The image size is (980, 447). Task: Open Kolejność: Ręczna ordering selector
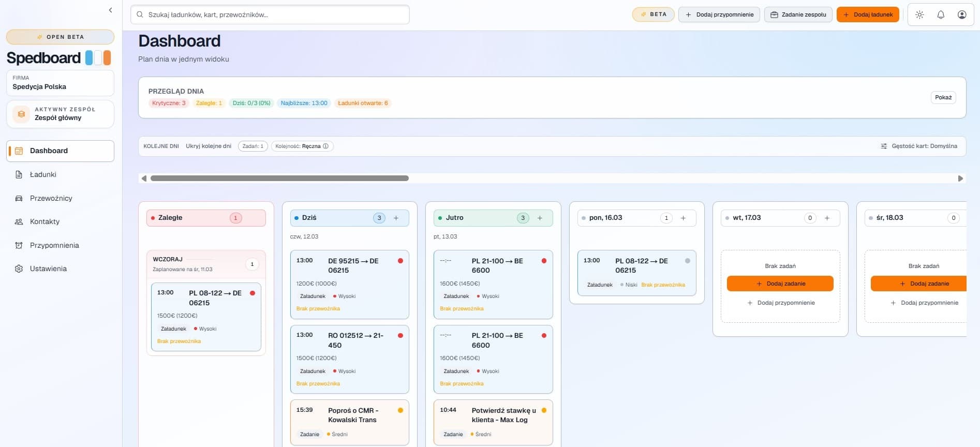pyautogui.click(x=301, y=146)
